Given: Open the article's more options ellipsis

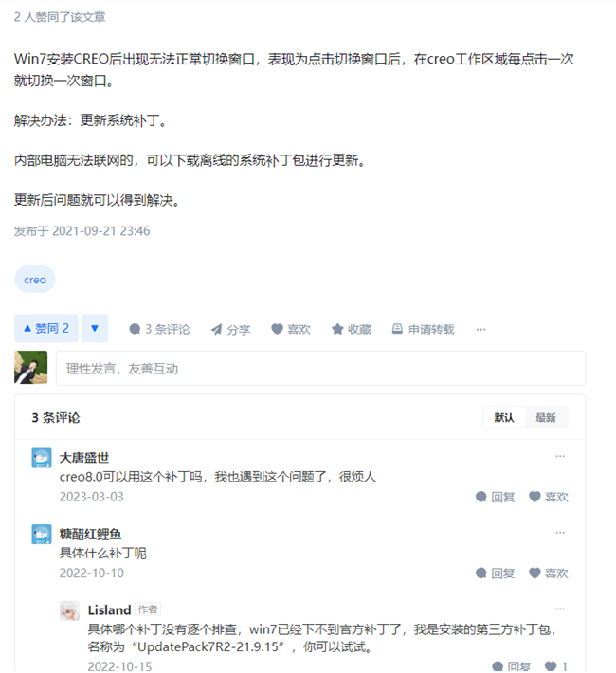Looking at the screenshot, I should coord(480,329).
